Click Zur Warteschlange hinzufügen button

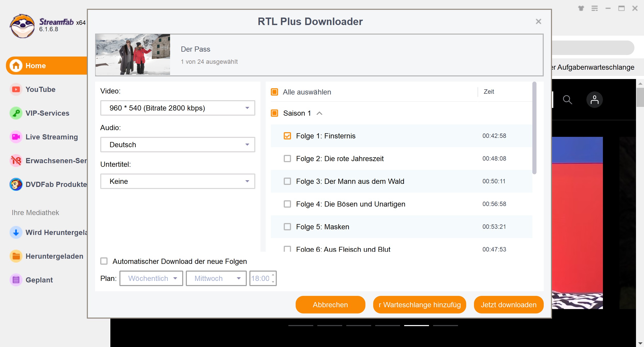pyautogui.click(x=419, y=305)
